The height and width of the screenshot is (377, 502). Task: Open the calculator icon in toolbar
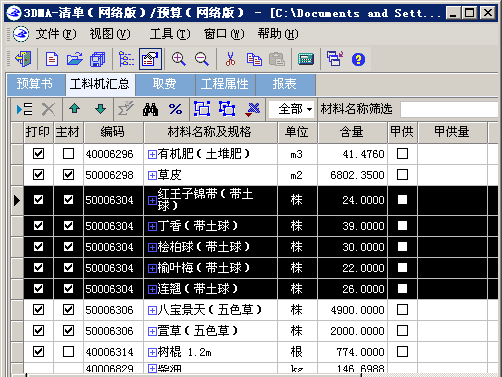pos(306,59)
